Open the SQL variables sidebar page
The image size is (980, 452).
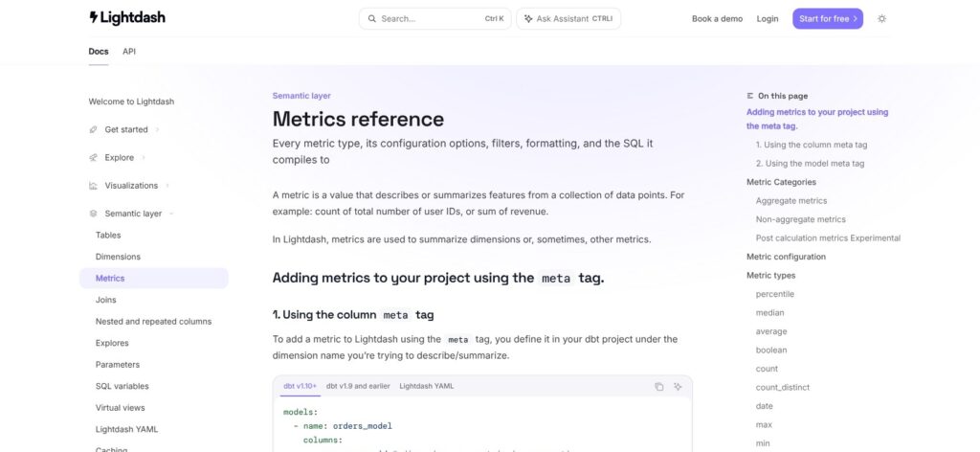[x=122, y=386]
